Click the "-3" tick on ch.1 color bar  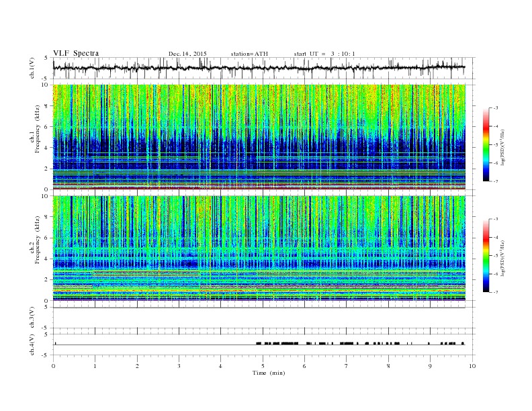coord(496,108)
